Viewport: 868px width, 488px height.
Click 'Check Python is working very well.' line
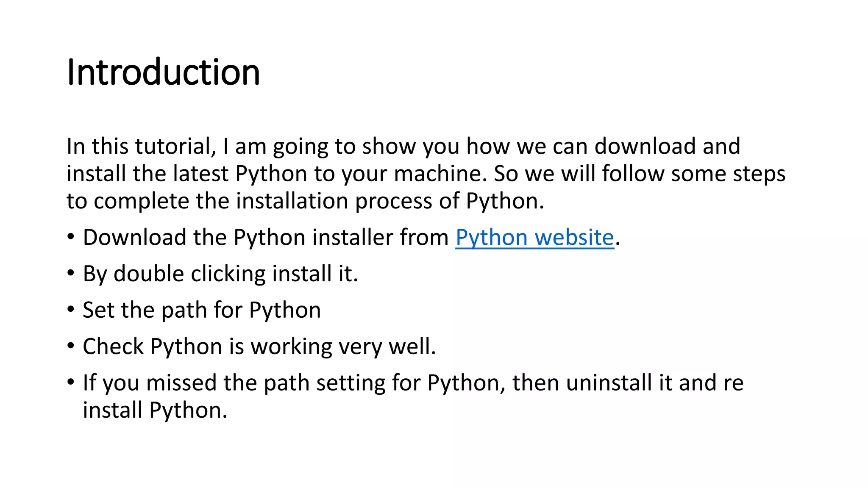point(259,347)
